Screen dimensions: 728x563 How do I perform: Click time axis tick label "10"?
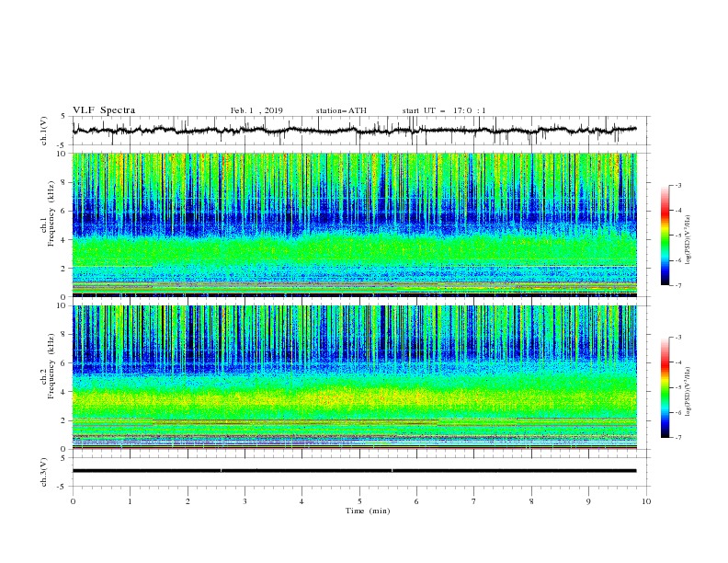pos(646,501)
